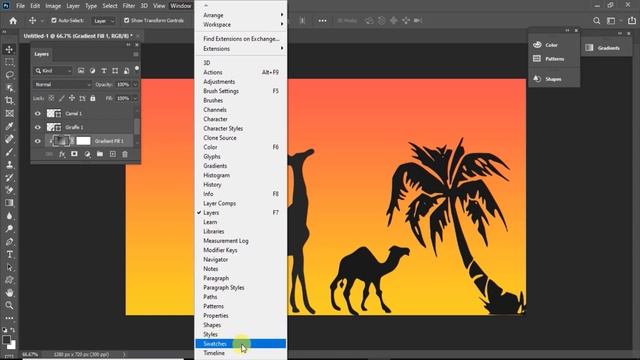Click the Share icon at top right

coord(632,20)
